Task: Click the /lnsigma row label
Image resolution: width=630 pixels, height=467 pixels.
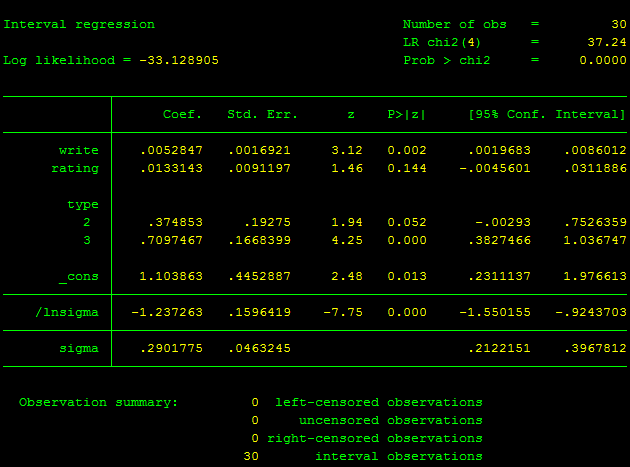Action: click(x=67, y=312)
